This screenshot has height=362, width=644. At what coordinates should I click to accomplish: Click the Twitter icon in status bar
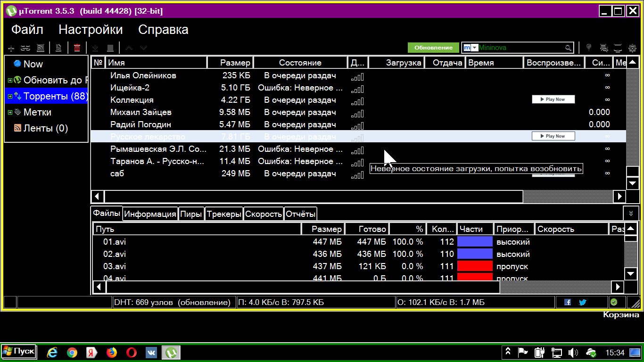click(x=583, y=302)
